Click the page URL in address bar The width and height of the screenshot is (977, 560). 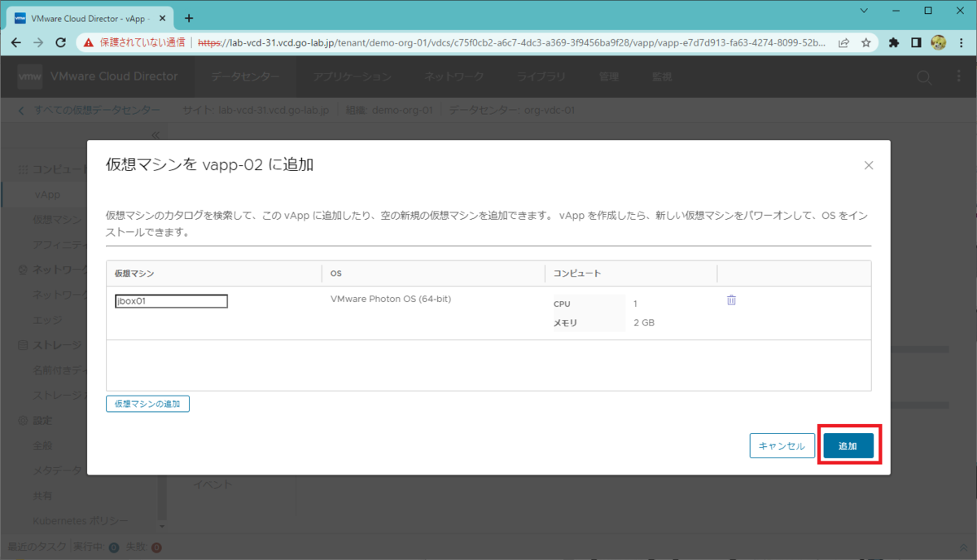[512, 42]
